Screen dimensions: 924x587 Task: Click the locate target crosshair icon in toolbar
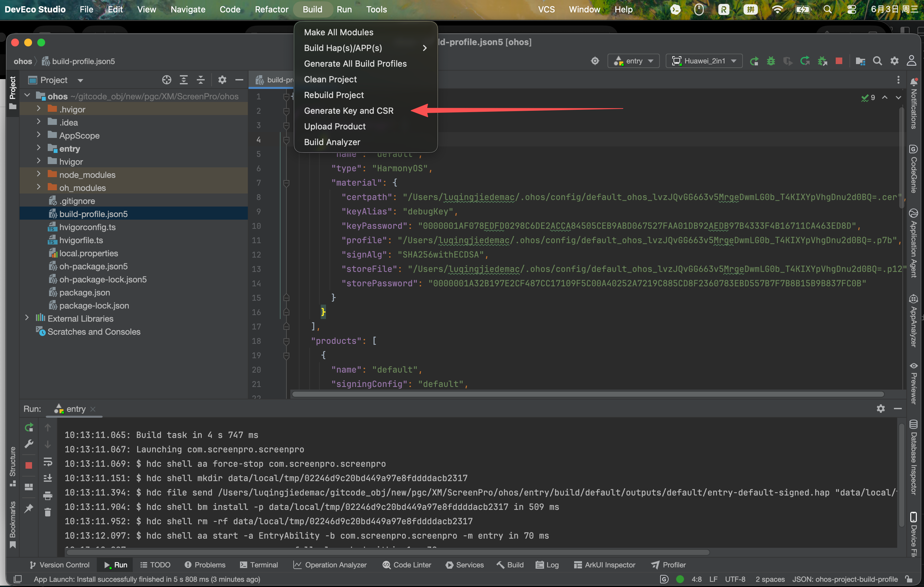click(x=595, y=60)
